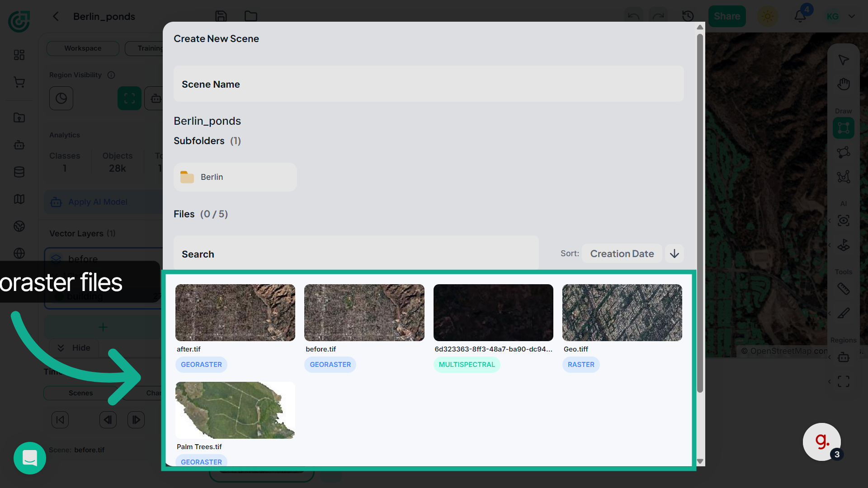Select the rectangle draw tool

tap(844, 128)
